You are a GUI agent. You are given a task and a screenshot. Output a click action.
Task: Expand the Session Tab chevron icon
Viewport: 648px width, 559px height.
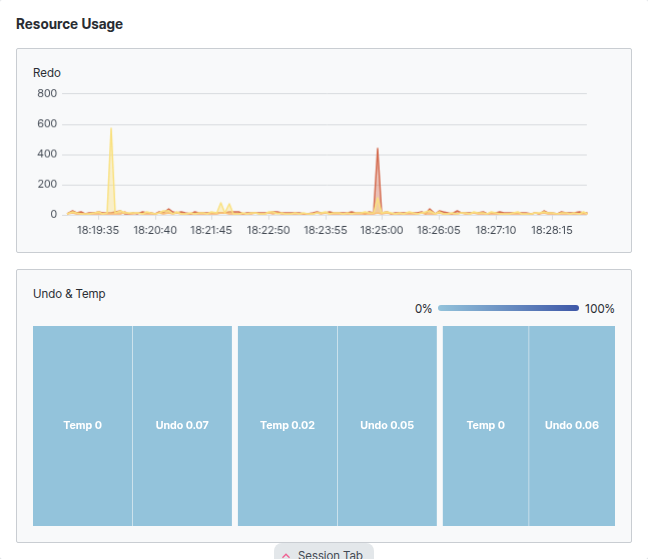[x=286, y=555]
